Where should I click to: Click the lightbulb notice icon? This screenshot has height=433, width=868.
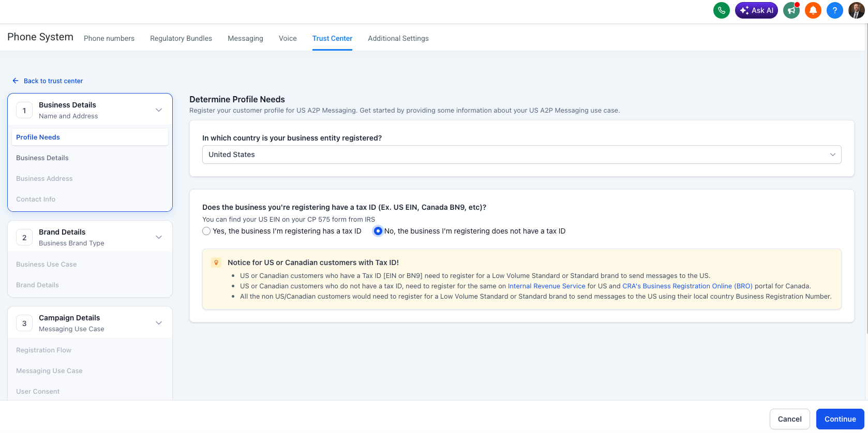pos(216,262)
